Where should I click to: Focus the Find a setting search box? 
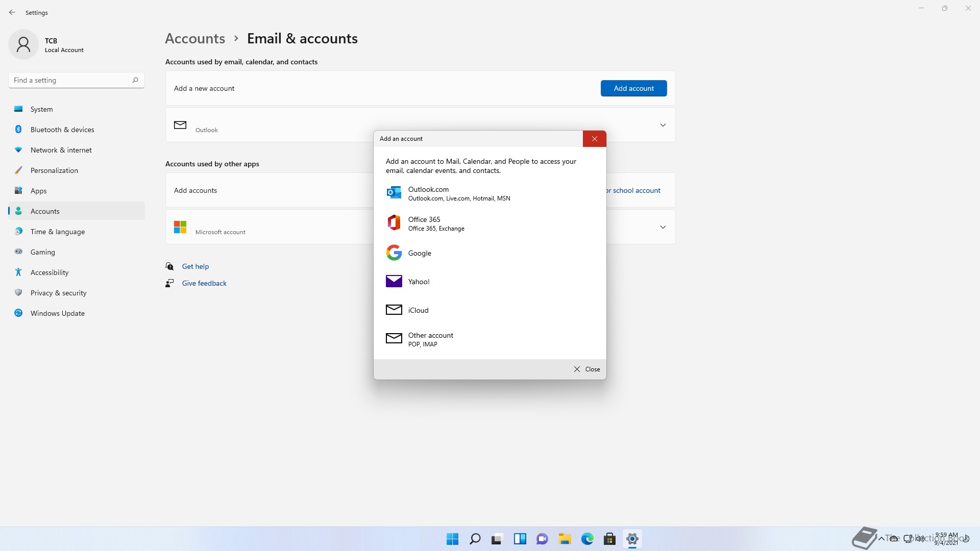pyautogui.click(x=77, y=80)
